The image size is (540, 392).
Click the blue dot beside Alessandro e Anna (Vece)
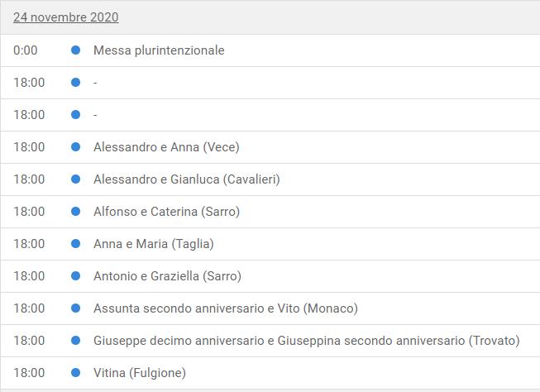pyautogui.click(x=76, y=147)
